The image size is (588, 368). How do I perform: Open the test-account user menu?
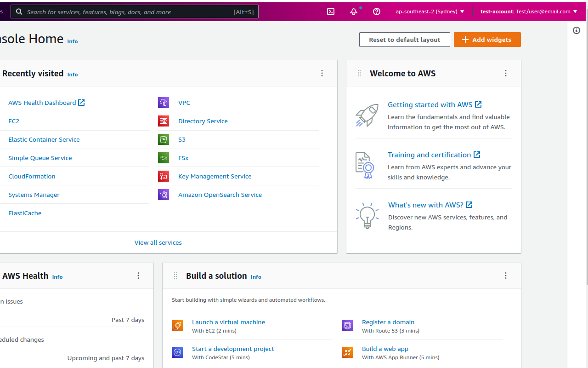click(529, 11)
